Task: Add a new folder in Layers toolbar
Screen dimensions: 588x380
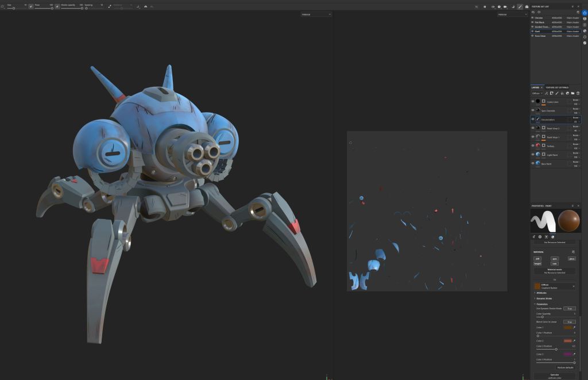Action: 572,93
